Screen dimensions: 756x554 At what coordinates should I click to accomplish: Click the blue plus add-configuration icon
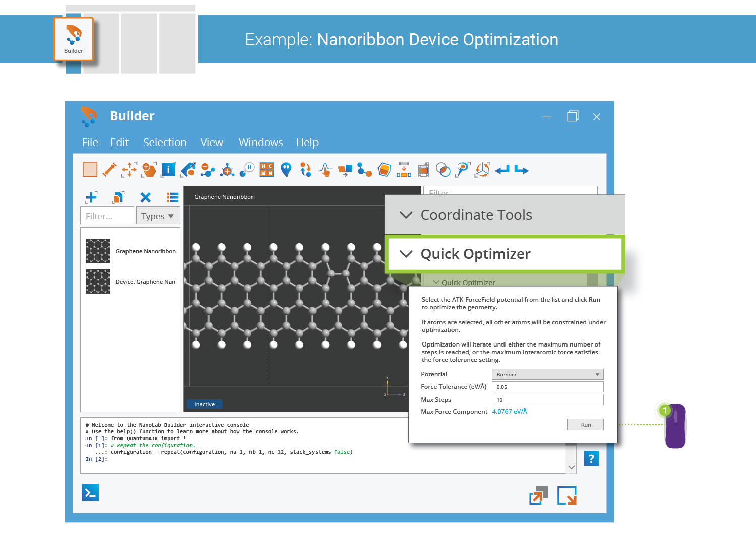(x=91, y=197)
